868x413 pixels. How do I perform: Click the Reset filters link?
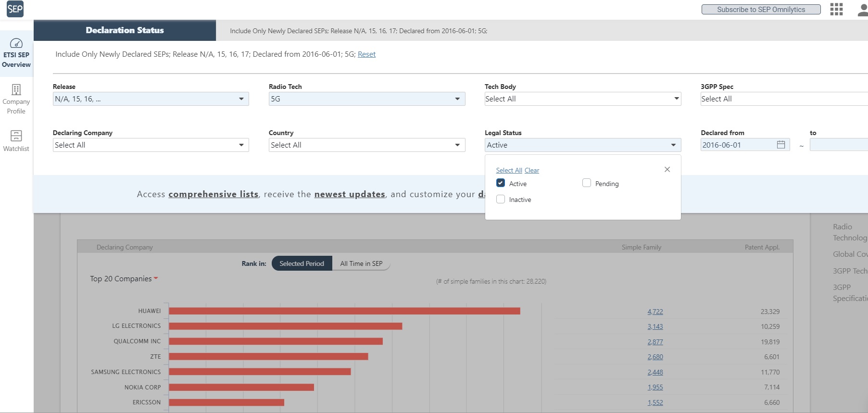coord(366,54)
